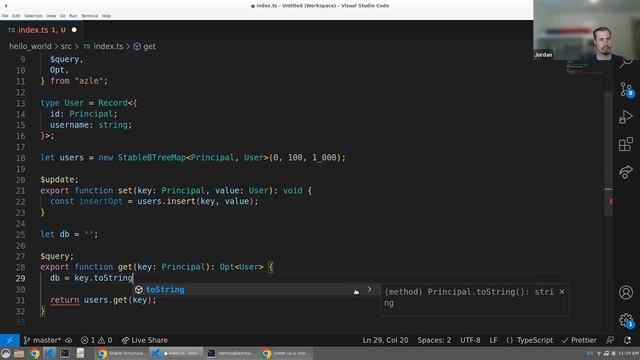Change the end-of-line sequence via LF

[493, 340]
